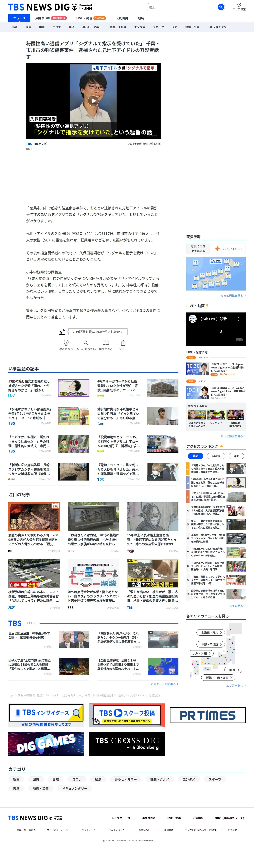Click the 地震・災害 category pill at bottom

point(40,788)
